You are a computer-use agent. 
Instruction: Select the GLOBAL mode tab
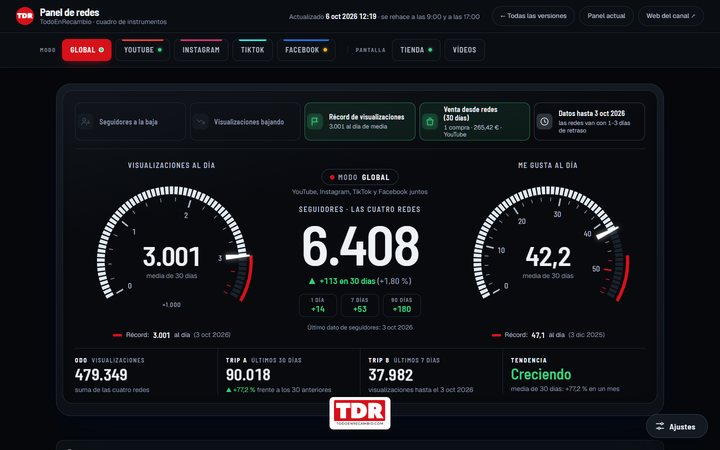87,50
